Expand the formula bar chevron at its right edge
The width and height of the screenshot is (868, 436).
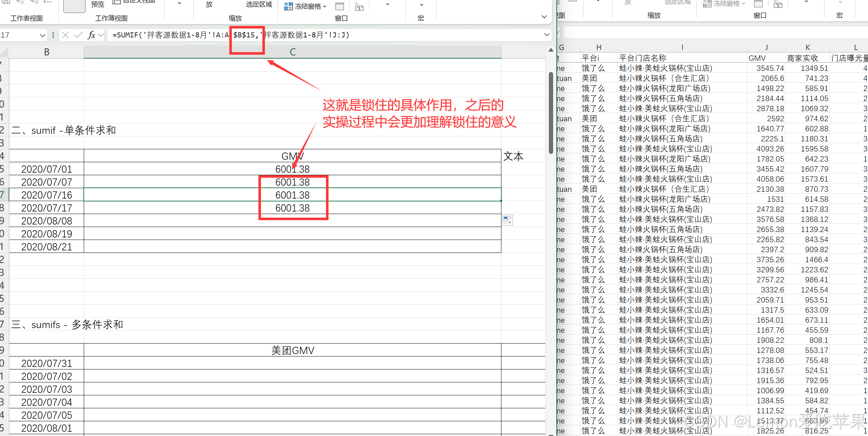tap(547, 35)
